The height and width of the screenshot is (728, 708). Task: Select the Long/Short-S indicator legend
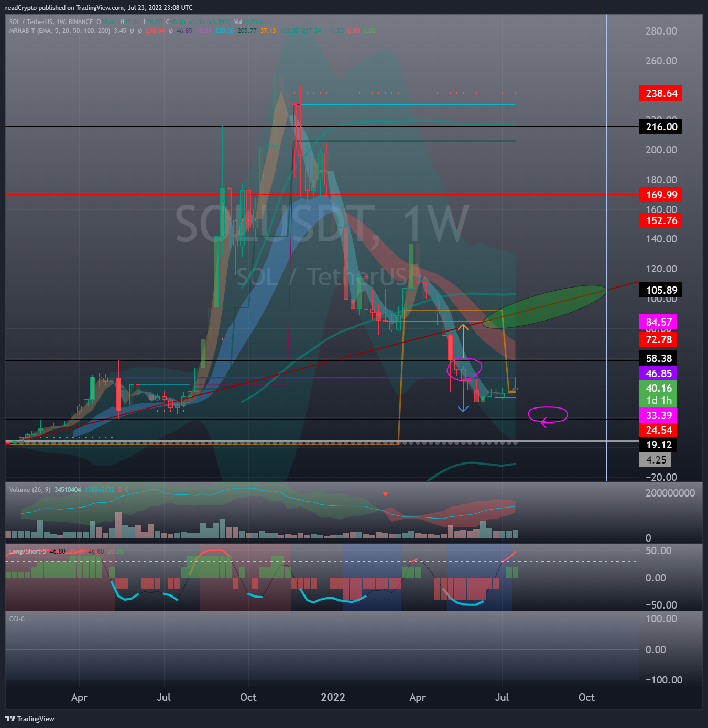(x=28, y=551)
